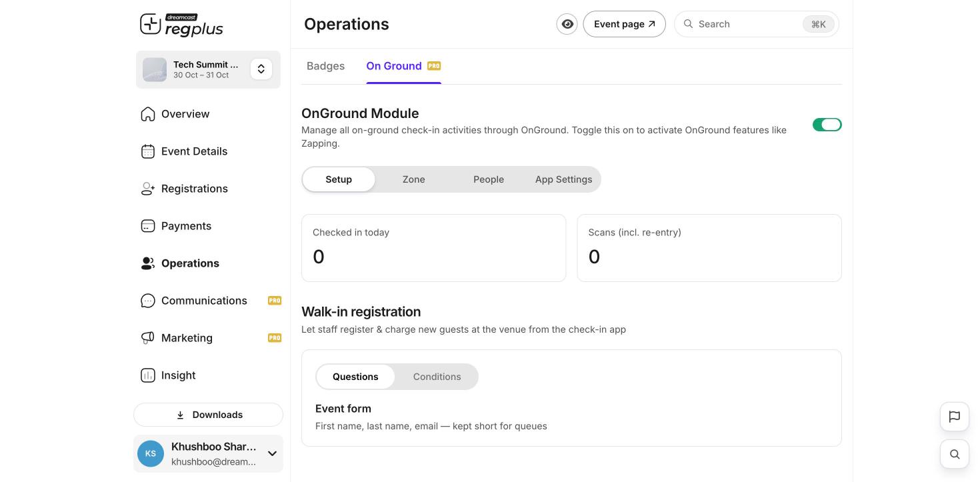Disable the OnGround Module switch
The height and width of the screenshot is (482, 980).
pyautogui.click(x=827, y=125)
